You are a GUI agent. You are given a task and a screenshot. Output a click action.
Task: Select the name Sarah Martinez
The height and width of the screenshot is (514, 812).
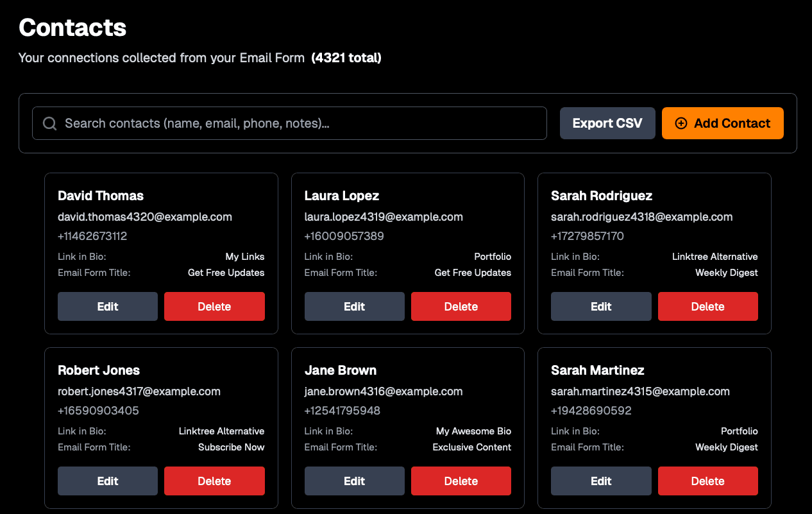[x=598, y=370]
